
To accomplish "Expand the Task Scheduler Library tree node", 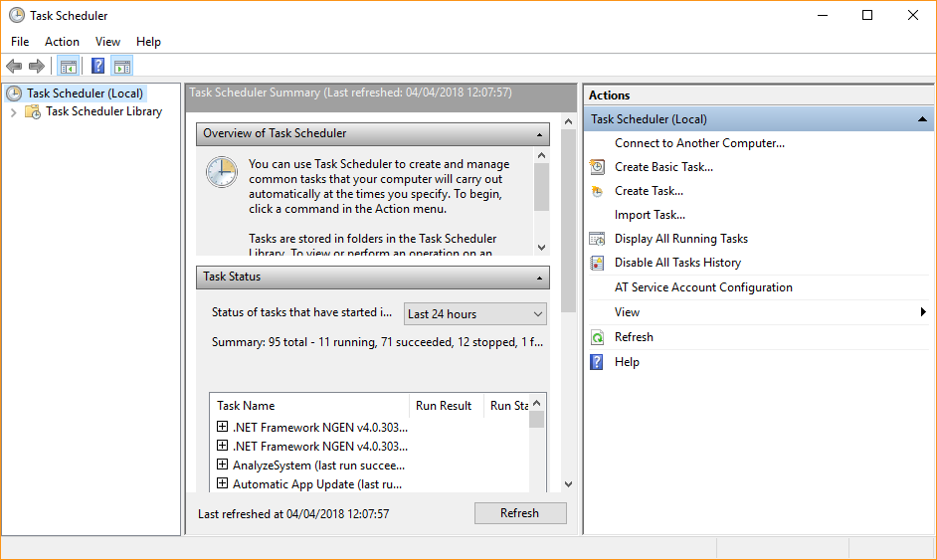I will click(x=13, y=111).
